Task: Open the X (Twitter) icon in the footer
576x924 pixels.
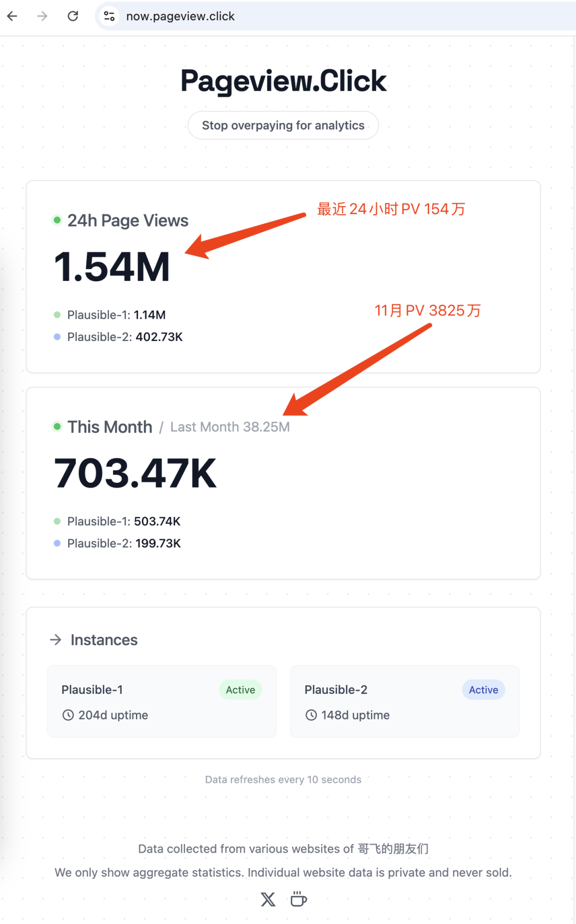Action: (x=268, y=899)
